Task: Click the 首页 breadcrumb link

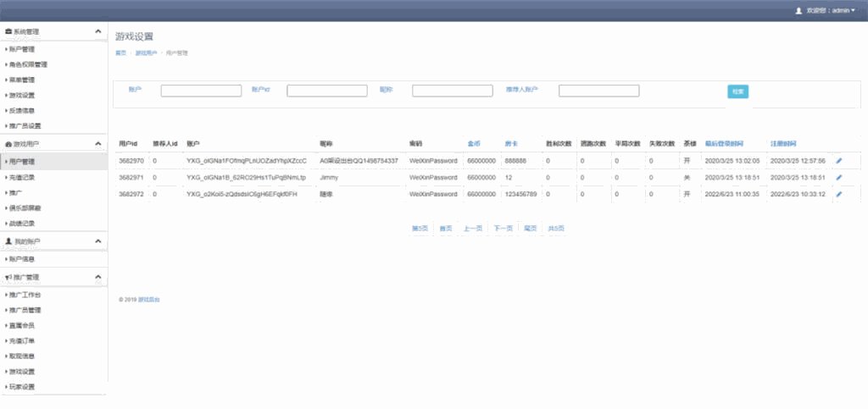Action: click(x=120, y=53)
